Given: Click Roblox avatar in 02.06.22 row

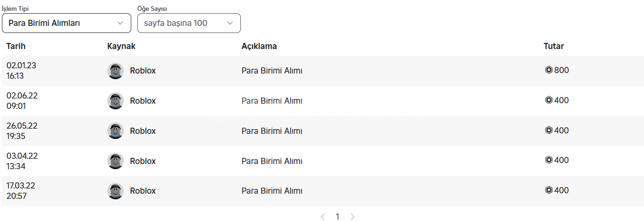Looking at the screenshot, I should (115, 101).
